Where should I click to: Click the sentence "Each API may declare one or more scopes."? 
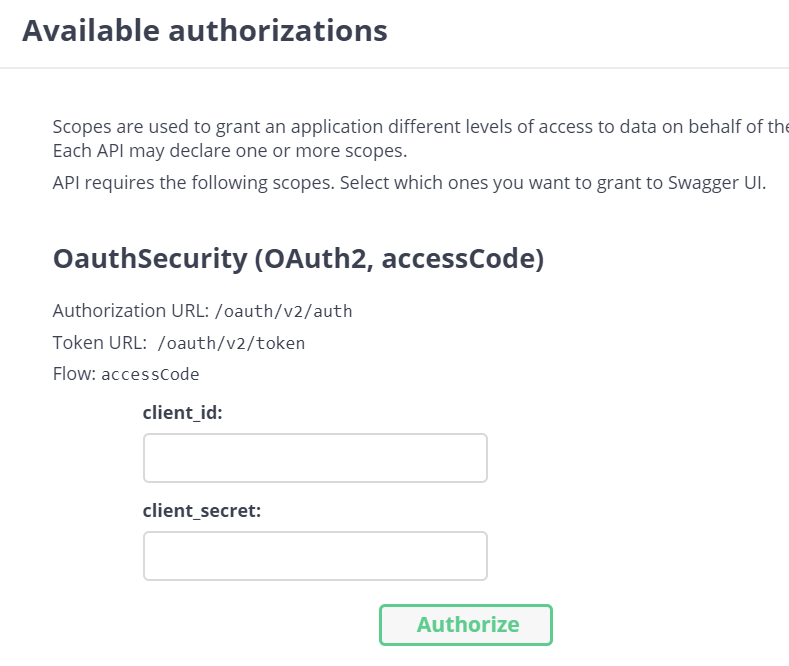(x=230, y=151)
